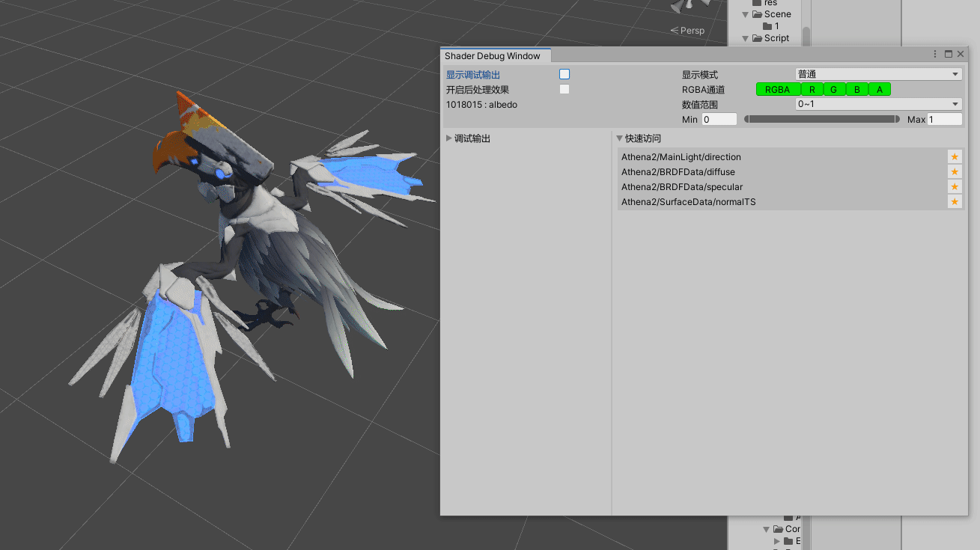
Task: Expand the 调试输出 foldout
Action: 449,138
